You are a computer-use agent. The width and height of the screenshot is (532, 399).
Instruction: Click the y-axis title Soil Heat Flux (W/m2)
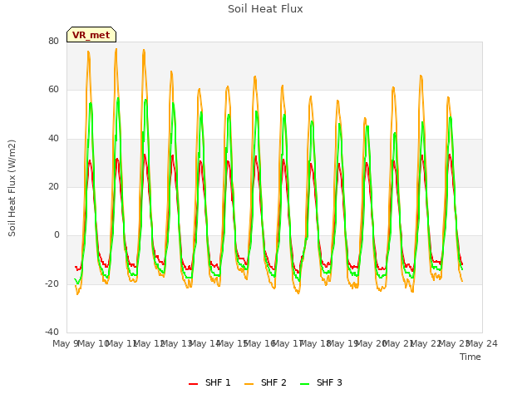(x=12, y=188)
